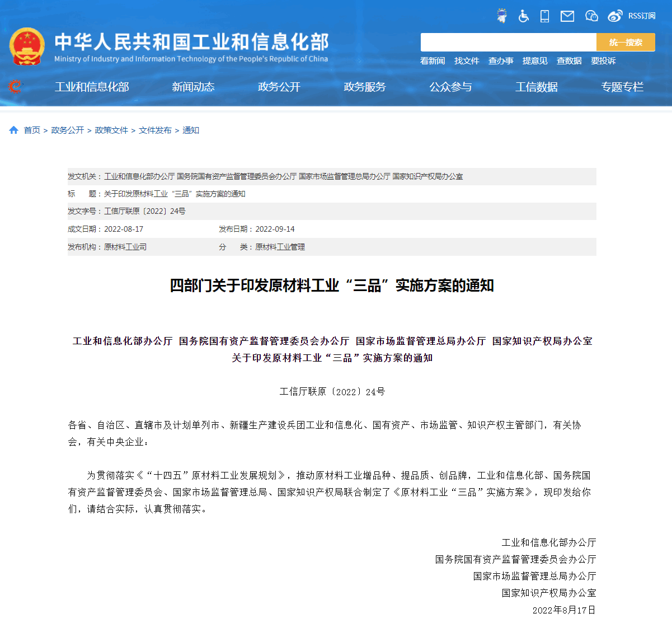Click the 找文件 quick link
The height and width of the screenshot is (618, 672).
(x=467, y=61)
